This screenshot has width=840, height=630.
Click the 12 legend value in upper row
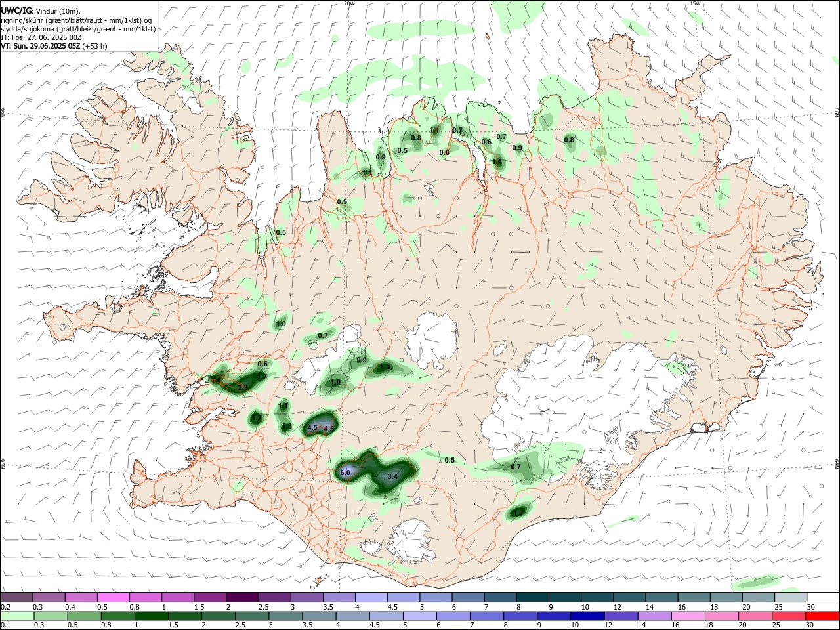tap(617, 607)
